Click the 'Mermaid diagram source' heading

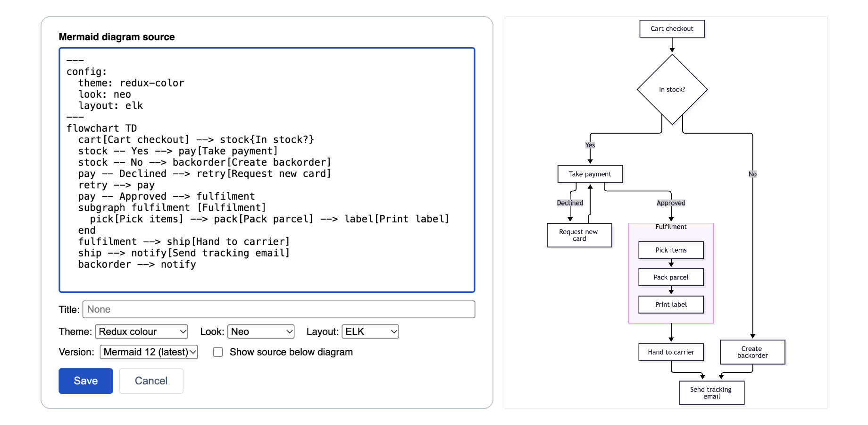coord(117,37)
